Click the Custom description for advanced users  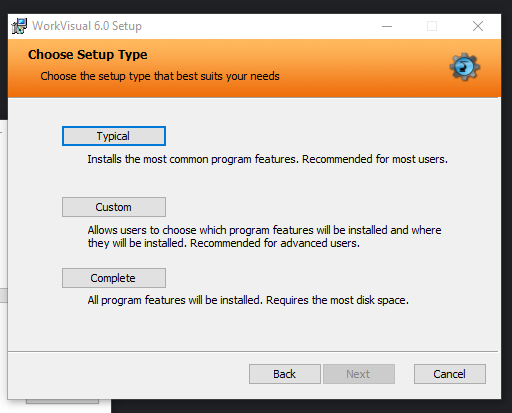264,237
